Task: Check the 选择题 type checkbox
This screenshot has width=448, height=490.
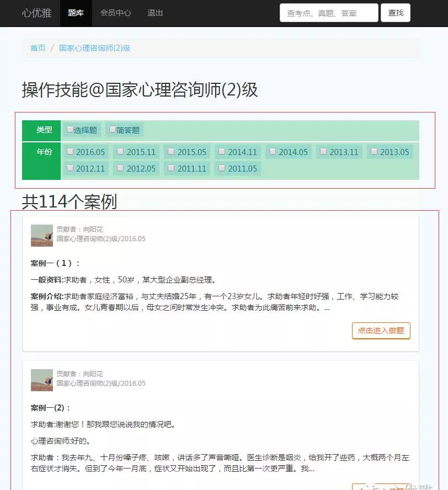Action: (x=70, y=129)
